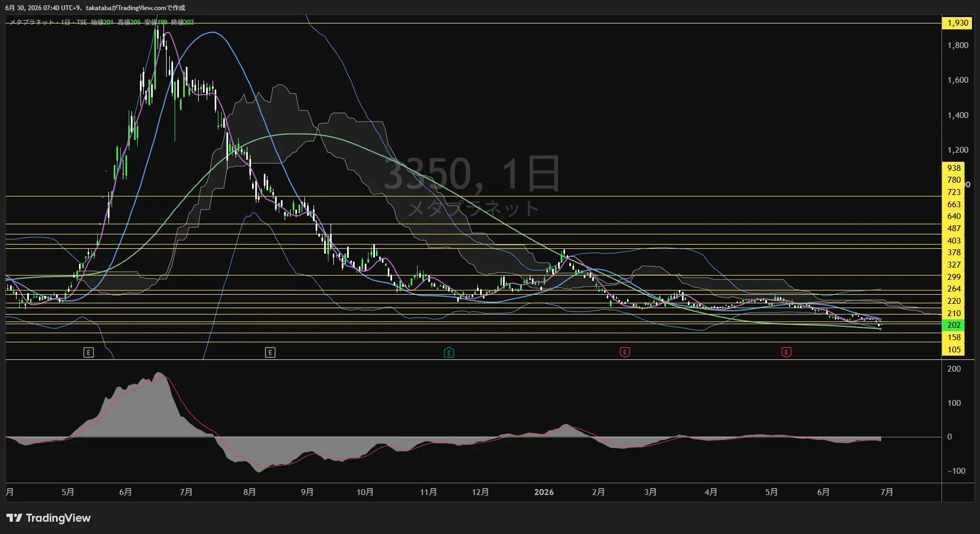Open the red earnings marker near 2月
This screenshot has width=980, height=534.
click(625, 352)
